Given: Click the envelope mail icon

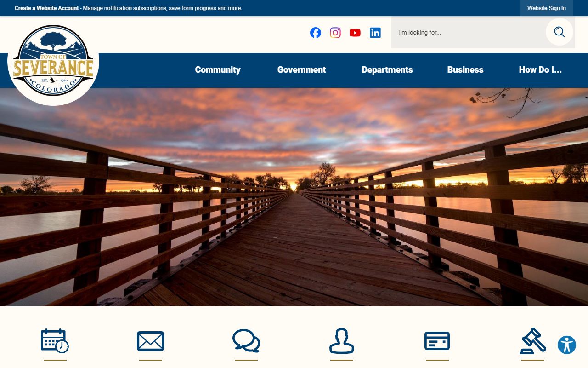Looking at the screenshot, I should 150,341.
